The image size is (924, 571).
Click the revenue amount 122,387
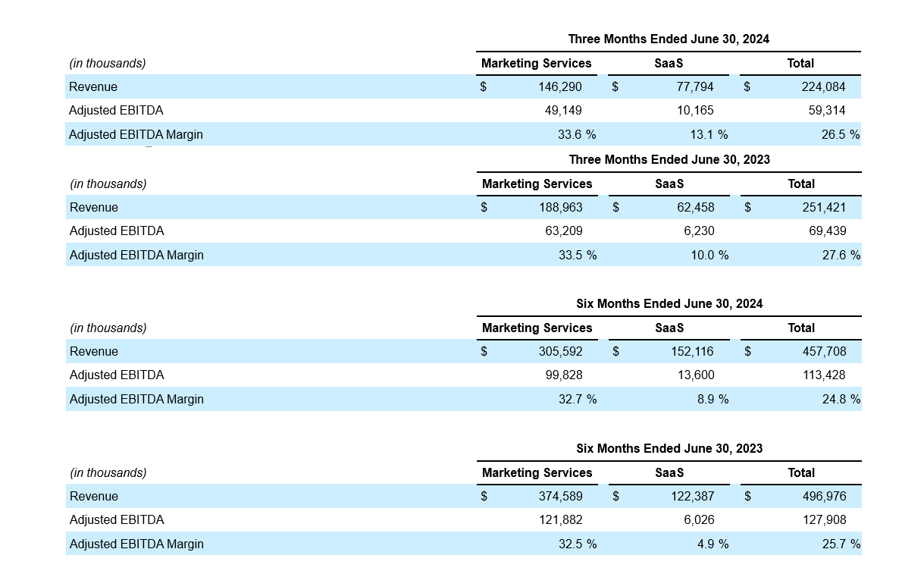pos(693,497)
